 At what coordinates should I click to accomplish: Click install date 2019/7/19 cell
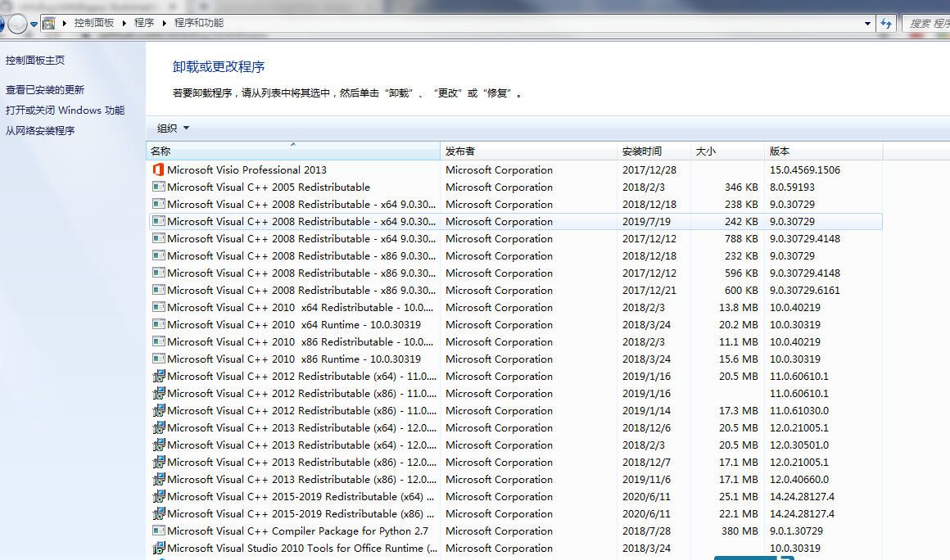pos(646,222)
